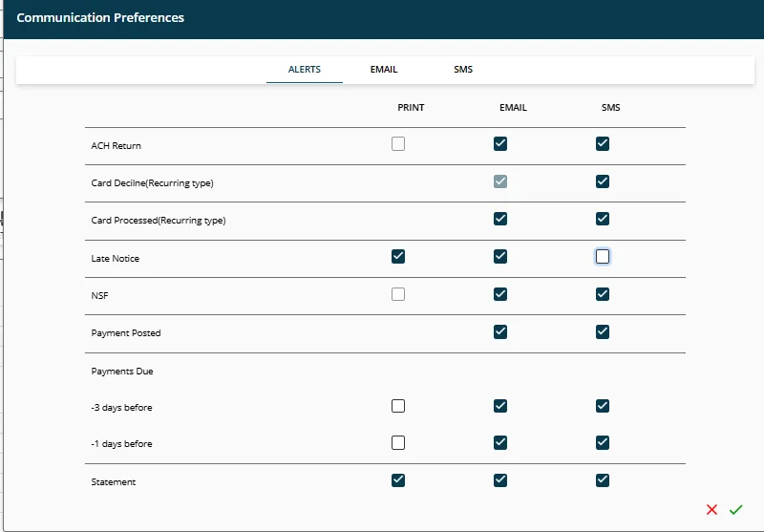764x532 pixels.
Task: Toggle Email checkbox for Card Decline
Action: point(500,181)
